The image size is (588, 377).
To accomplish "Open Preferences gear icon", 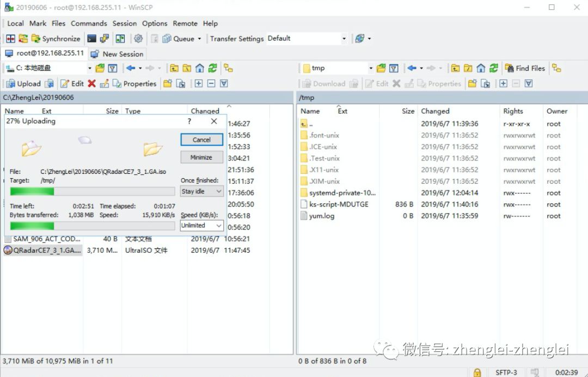I will pos(138,39).
